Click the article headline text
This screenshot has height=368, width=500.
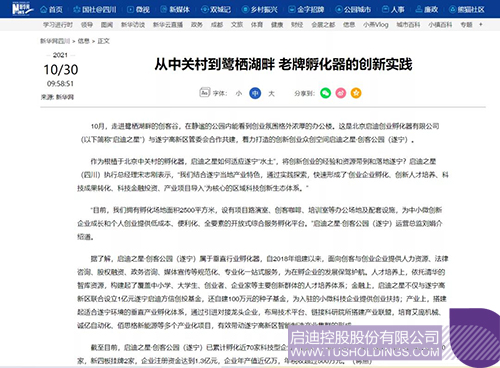click(283, 64)
